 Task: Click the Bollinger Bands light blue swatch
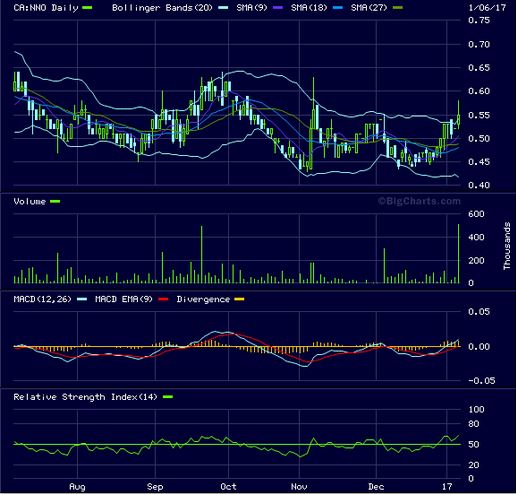[x=223, y=8]
